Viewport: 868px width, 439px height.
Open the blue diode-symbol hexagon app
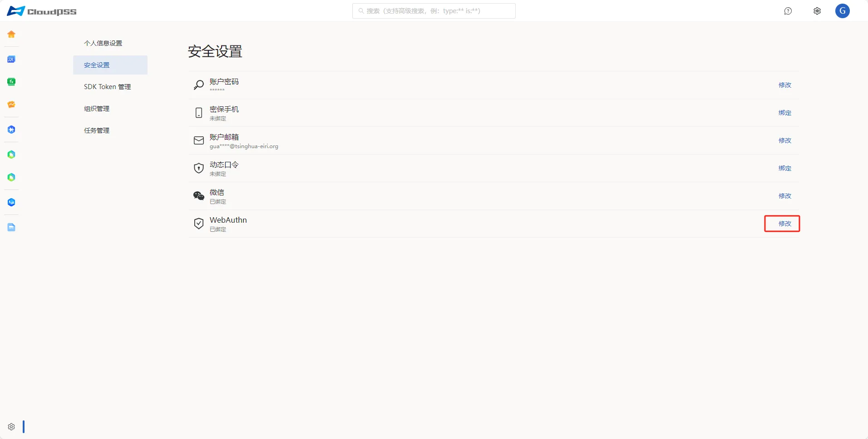coord(11,130)
